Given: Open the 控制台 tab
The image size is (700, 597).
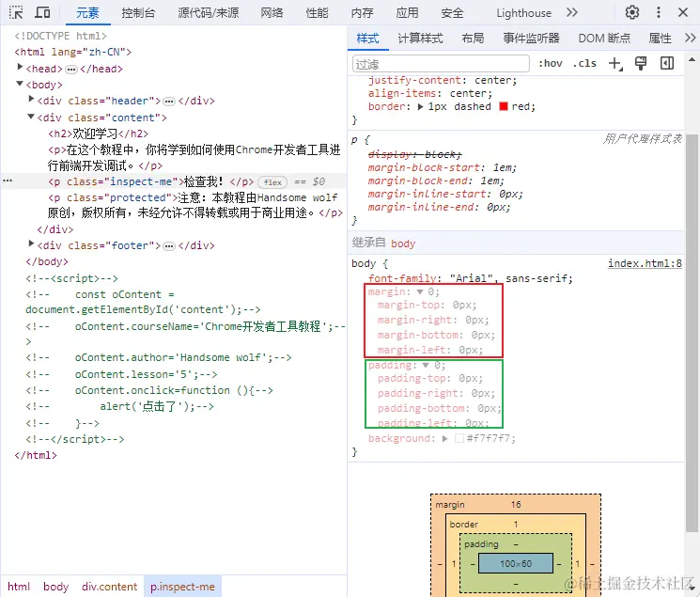Looking at the screenshot, I should [x=138, y=13].
